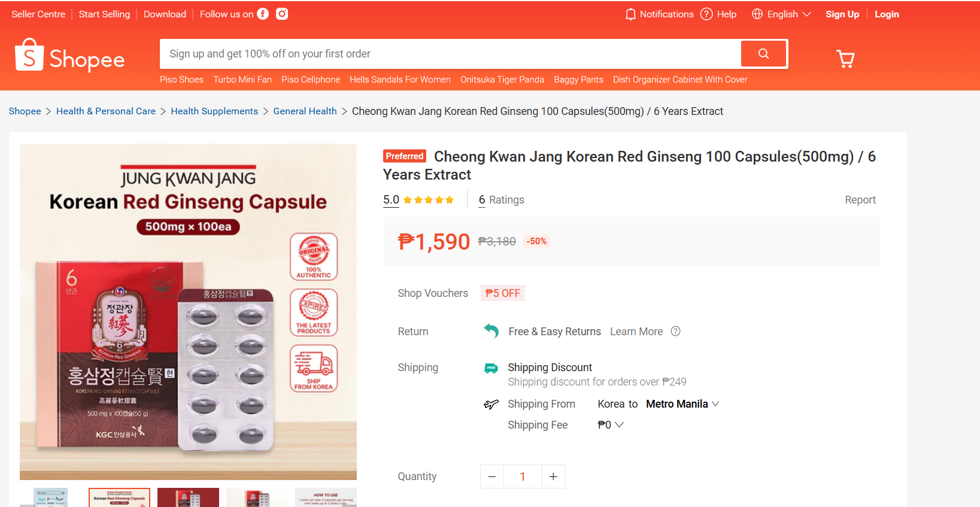980x507 pixels.
Task: Search suggestion Baggy Pants
Action: point(578,80)
